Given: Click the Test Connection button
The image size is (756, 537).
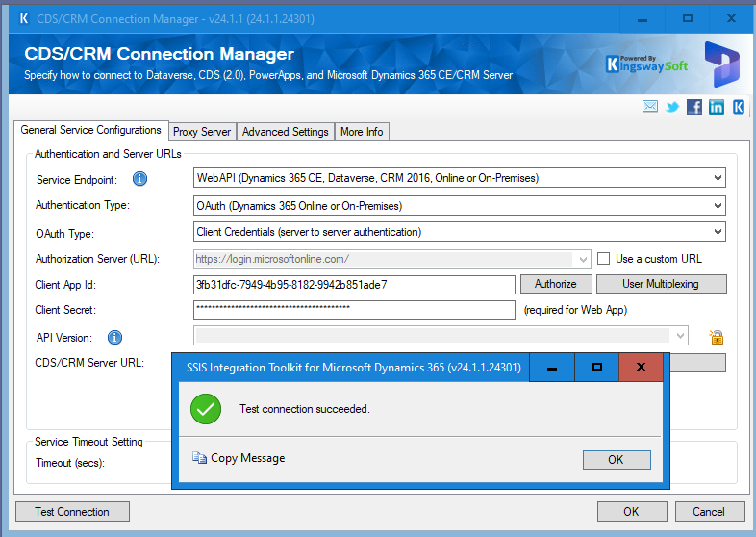Looking at the screenshot, I should click(72, 512).
